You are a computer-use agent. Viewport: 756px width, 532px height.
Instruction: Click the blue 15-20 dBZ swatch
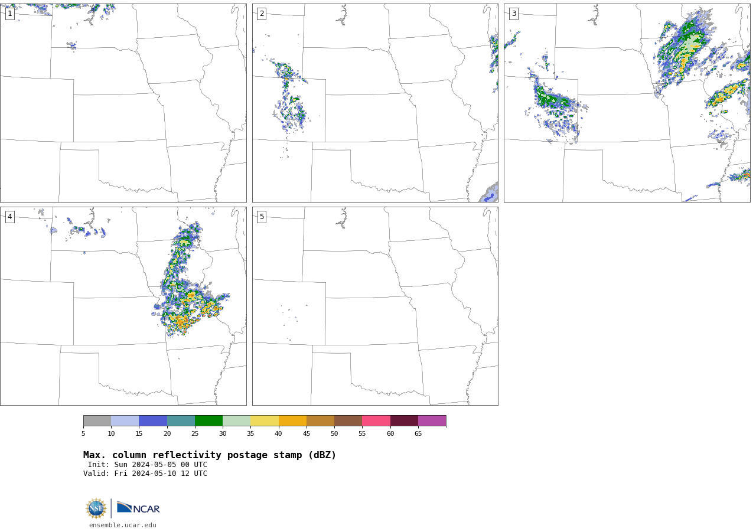[x=153, y=421]
